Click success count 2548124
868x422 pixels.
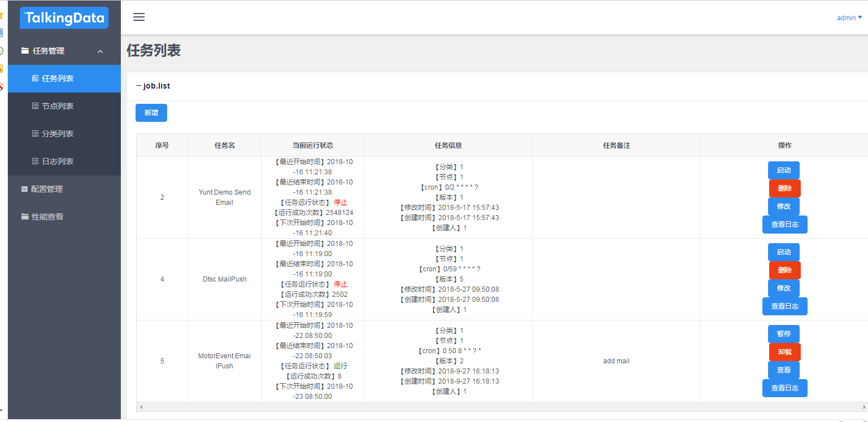[340, 213]
